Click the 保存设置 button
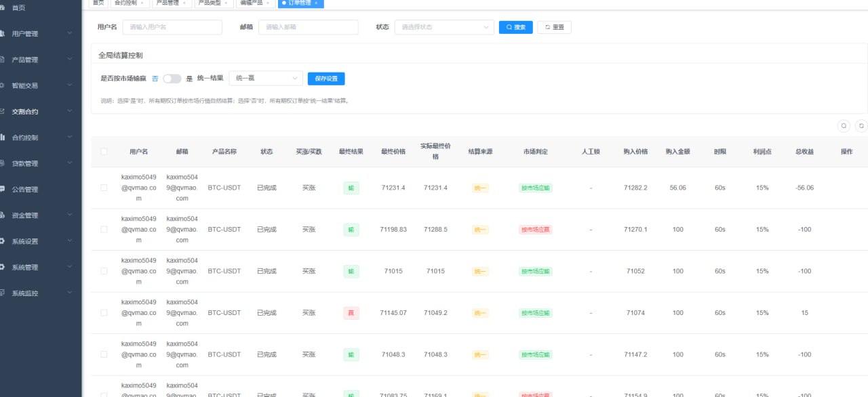 (x=327, y=78)
